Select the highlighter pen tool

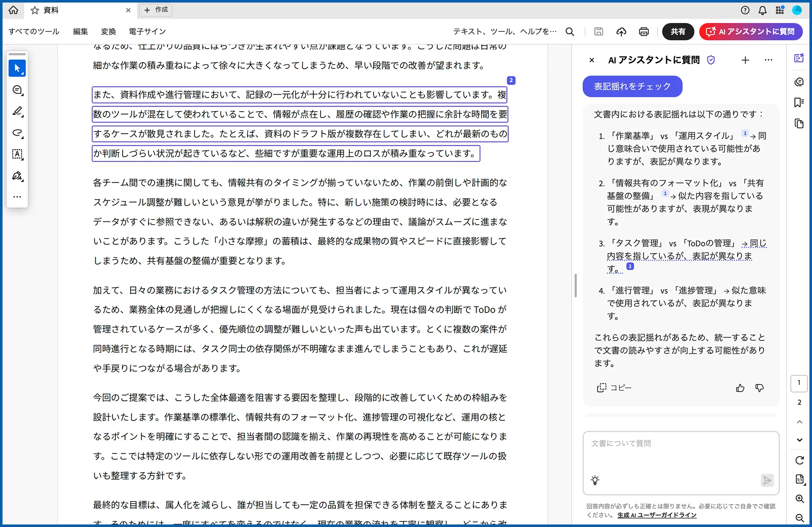click(17, 111)
